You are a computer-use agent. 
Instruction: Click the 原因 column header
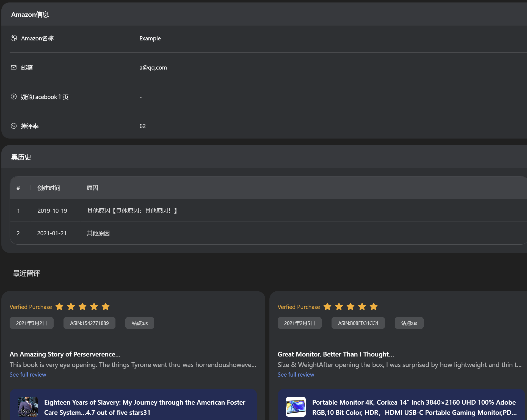[92, 188]
